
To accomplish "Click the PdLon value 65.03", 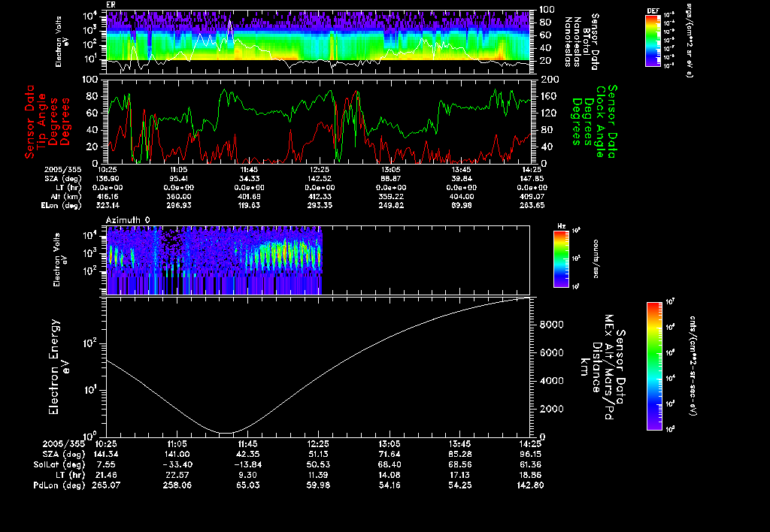I will tap(250, 485).
